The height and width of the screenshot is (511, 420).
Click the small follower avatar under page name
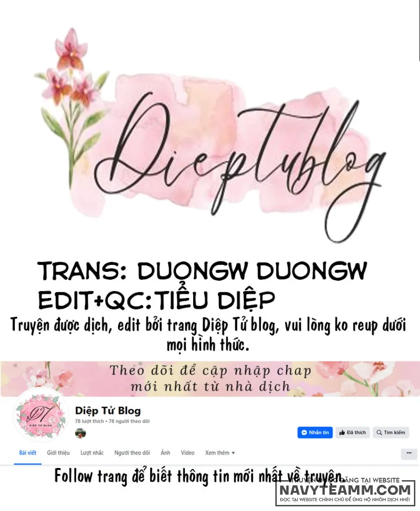coord(80,433)
